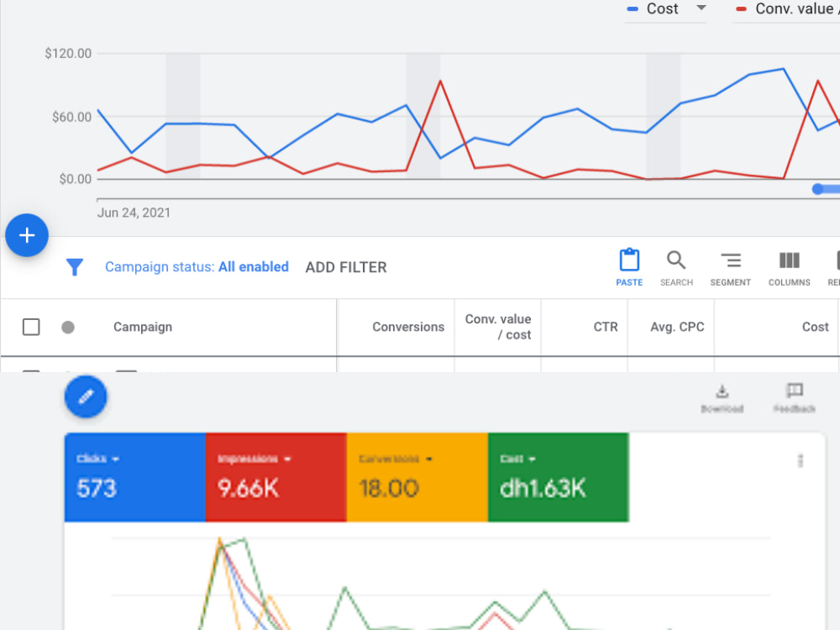Sort by the Conversions column header

[x=408, y=327]
